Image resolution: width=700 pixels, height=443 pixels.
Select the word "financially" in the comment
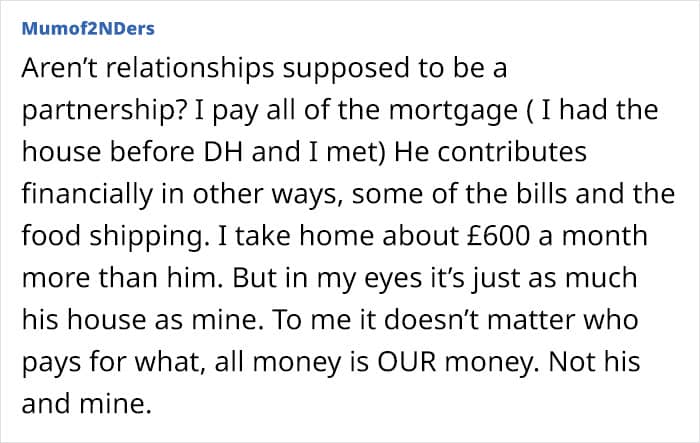pyautogui.click(x=88, y=195)
